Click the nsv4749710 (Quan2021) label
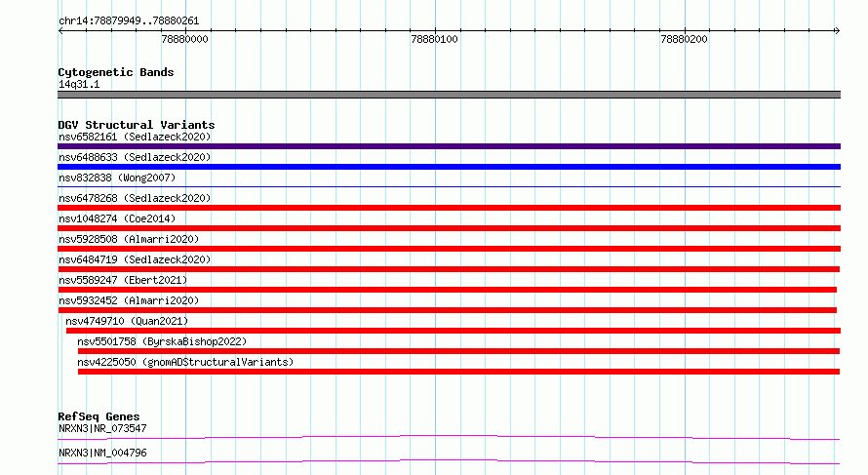The image size is (868, 475). click(x=127, y=321)
